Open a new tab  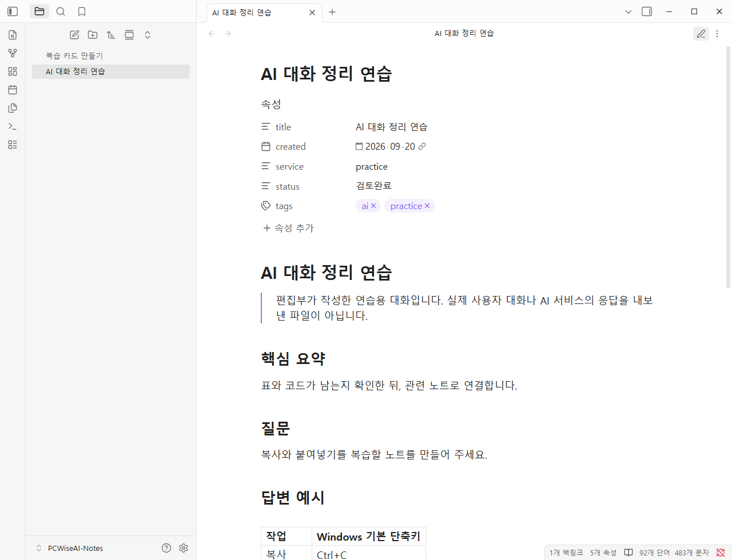click(x=332, y=12)
